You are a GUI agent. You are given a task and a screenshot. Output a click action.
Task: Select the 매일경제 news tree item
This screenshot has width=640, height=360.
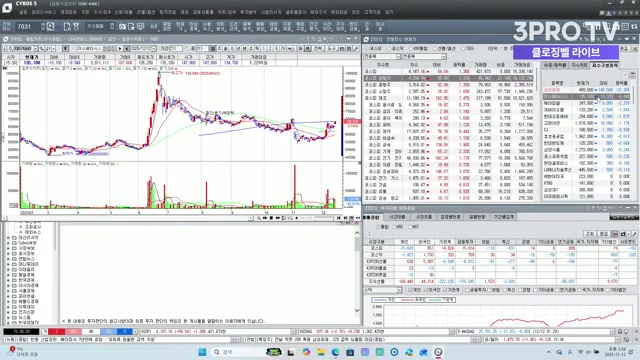27,275
